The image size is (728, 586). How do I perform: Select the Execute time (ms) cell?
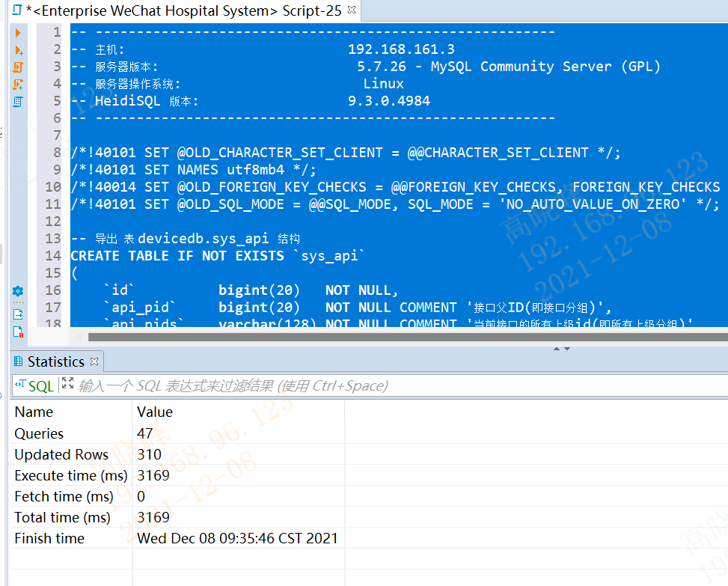click(70, 475)
